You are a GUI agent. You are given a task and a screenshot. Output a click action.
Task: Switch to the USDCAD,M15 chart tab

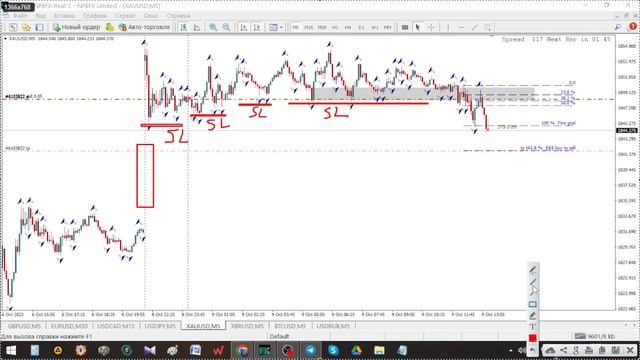click(x=116, y=326)
